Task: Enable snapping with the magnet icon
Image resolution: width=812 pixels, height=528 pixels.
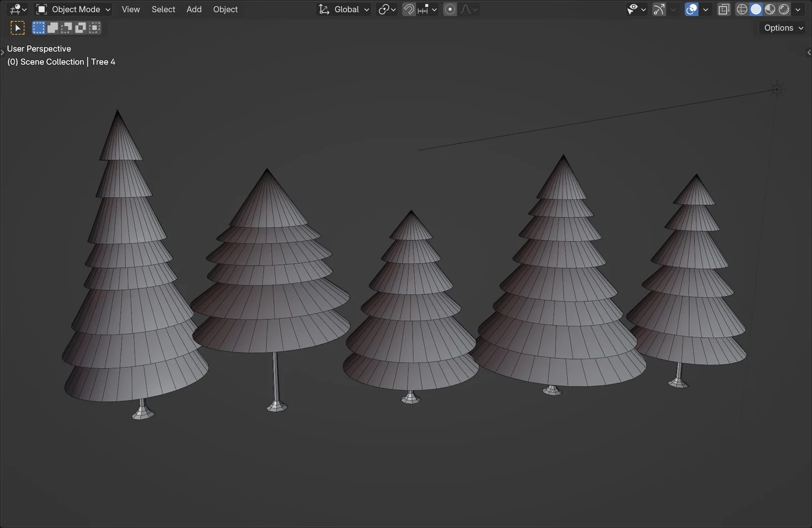Action: [408, 9]
